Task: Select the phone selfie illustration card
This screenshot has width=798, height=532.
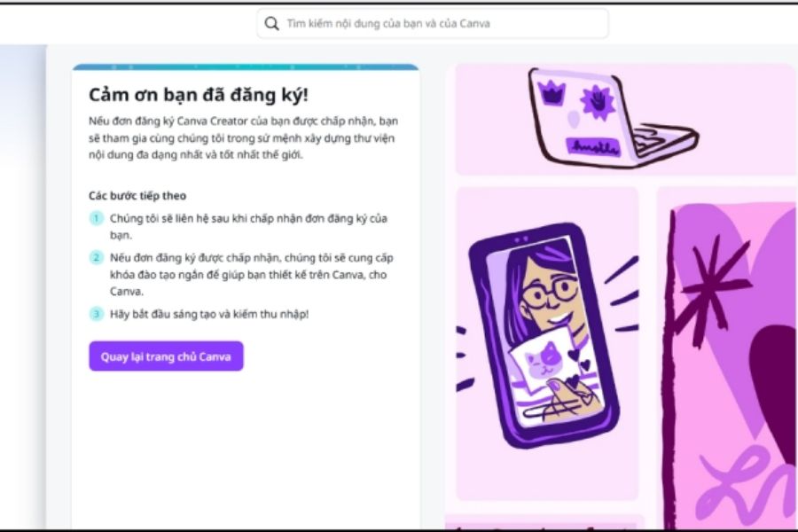Action: tap(547, 343)
